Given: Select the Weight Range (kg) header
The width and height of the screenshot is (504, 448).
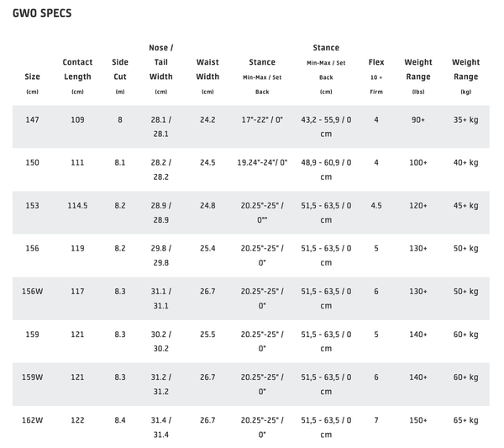Looking at the screenshot, I should click(x=466, y=69).
